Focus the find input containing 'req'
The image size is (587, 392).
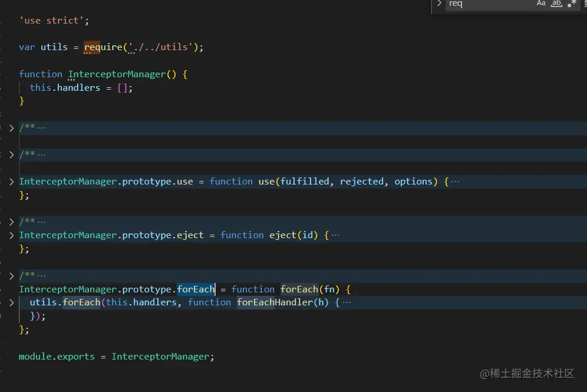(490, 4)
